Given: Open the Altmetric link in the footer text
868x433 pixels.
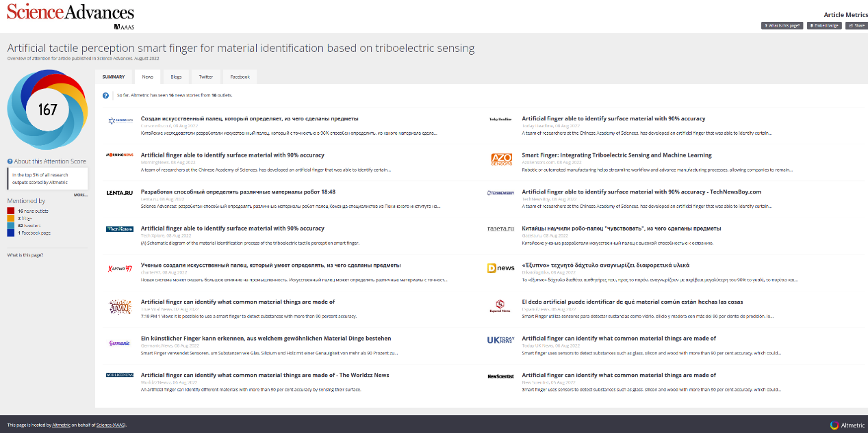Looking at the screenshot, I should (62, 425).
